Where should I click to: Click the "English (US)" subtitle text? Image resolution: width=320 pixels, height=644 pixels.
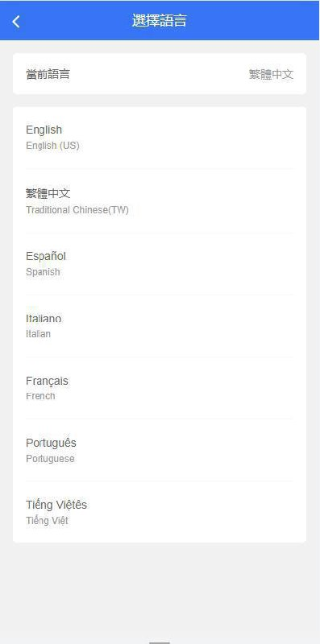pos(52,146)
